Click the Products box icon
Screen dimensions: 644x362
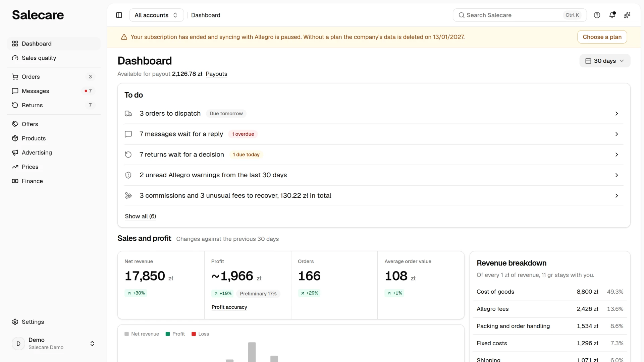pyautogui.click(x=15, y=138)
